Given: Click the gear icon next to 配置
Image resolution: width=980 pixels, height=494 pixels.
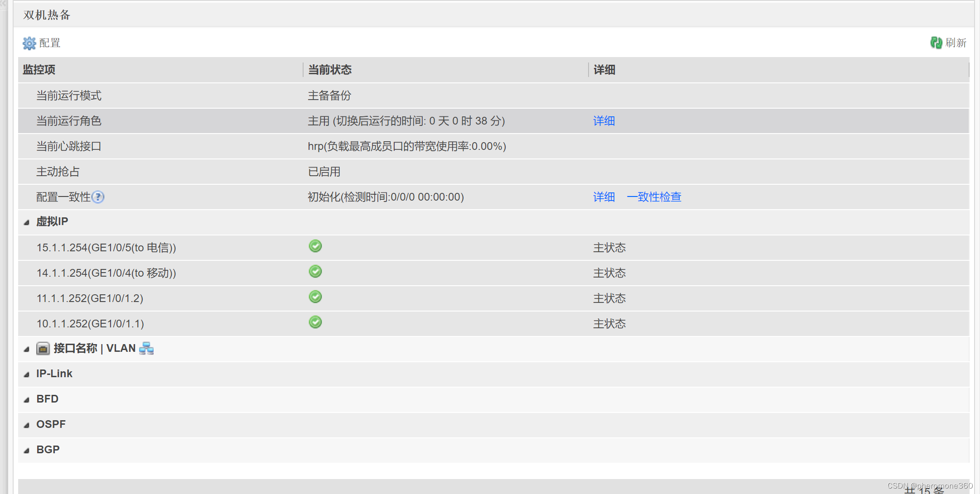Looking at the screenshot, I should tap(29, 43).
